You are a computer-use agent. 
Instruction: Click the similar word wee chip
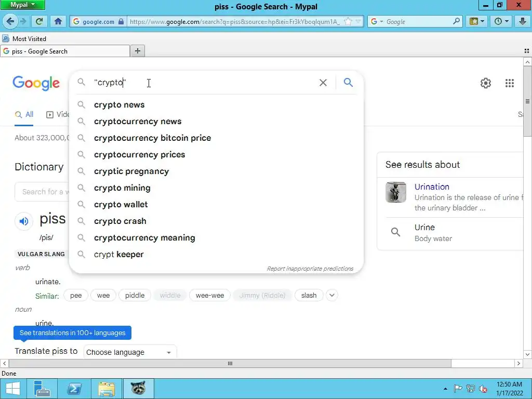click(x=103, y=295)
